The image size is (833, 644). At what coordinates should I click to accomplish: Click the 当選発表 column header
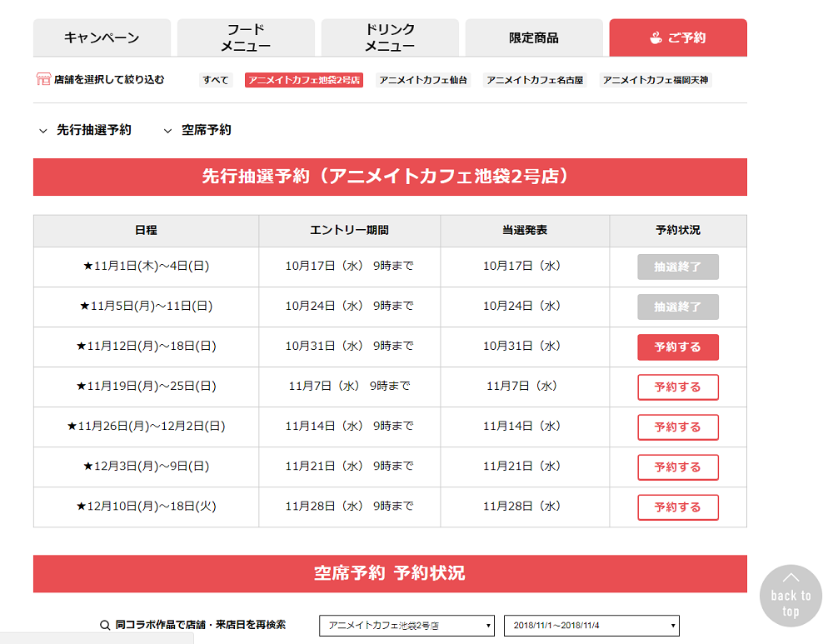[x=525, y=231]
